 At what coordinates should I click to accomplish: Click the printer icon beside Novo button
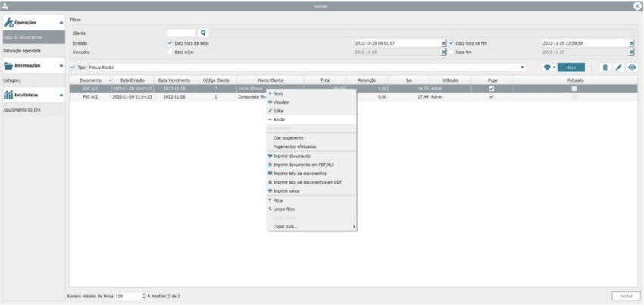(x=547, y=68)
